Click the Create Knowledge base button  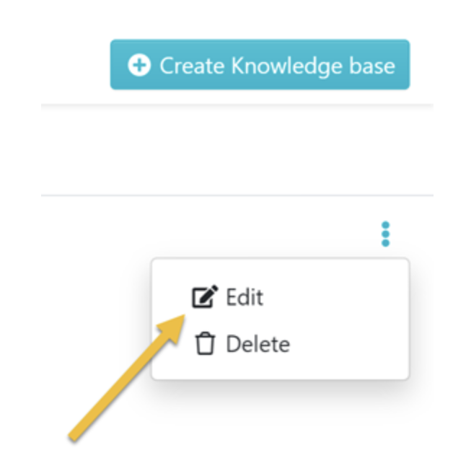[260, 64]
